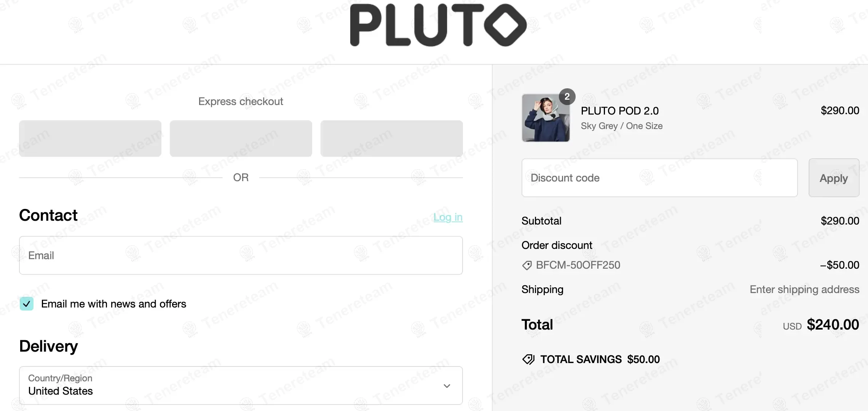Choose the middle express checkout button
The height and width of the screenshot is (411, 868).
click(x=241, y=139)
